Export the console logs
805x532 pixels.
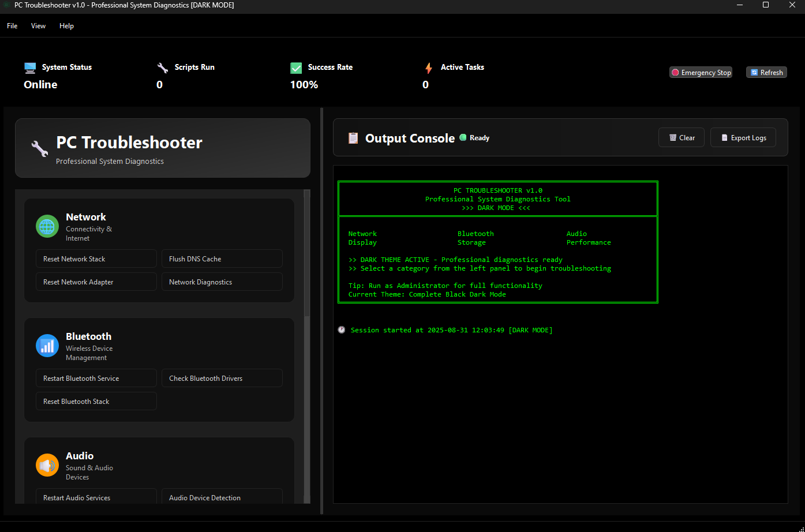(743, 137)
